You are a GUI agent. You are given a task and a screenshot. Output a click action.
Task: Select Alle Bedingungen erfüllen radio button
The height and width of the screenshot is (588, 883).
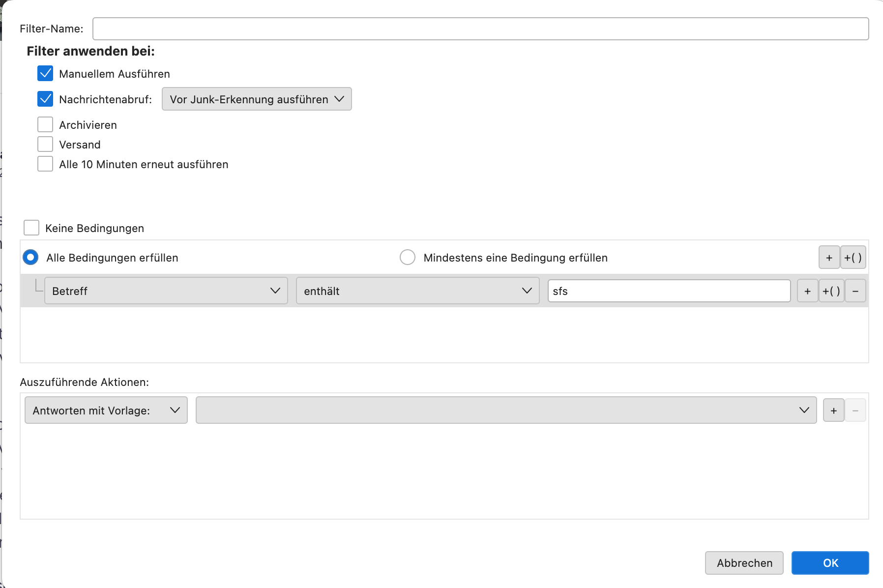30,258
